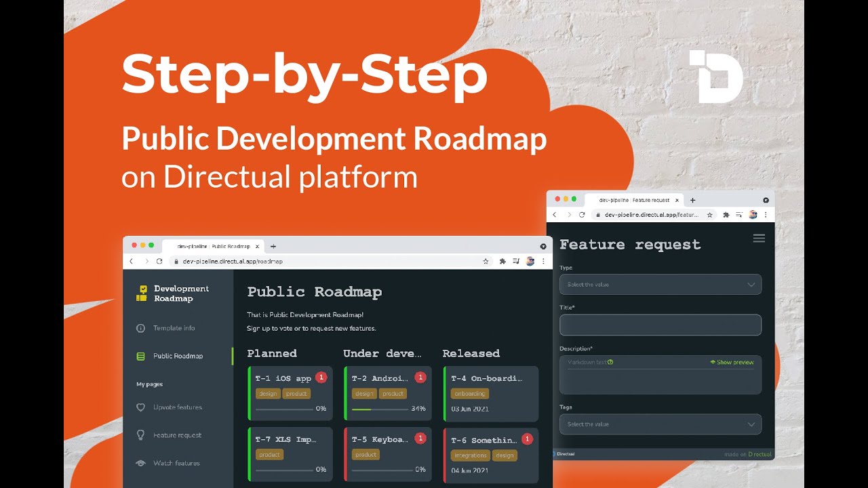Image resolution: width=868 pixels, height=488 pixels.
Task: Open Watch features in the sidebar
Action: 176,463
